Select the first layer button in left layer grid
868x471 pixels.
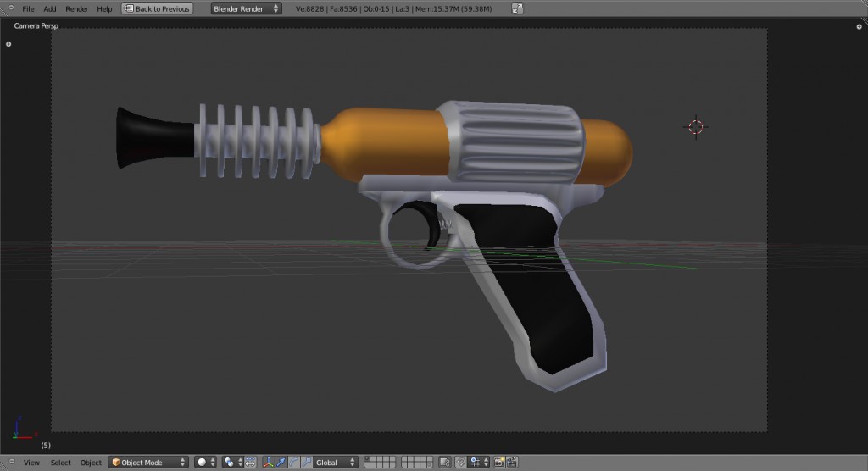(x=366, y=459)
